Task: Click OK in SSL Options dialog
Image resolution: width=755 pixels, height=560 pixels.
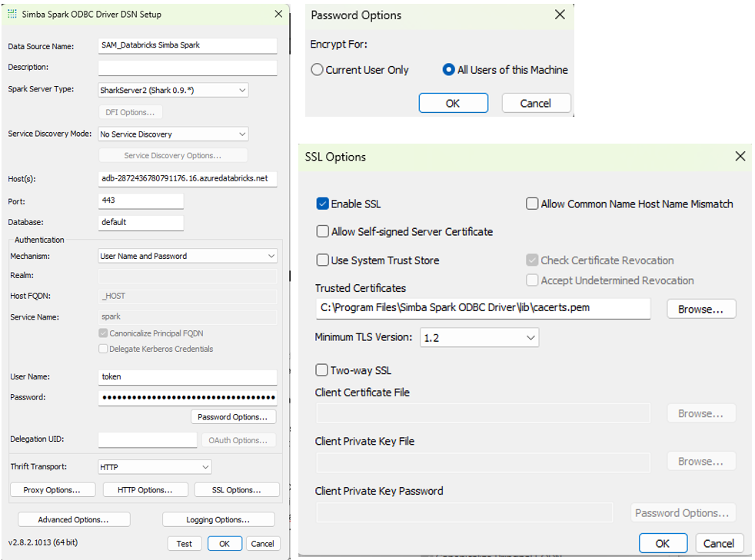Action: click(x=663, y=543)
